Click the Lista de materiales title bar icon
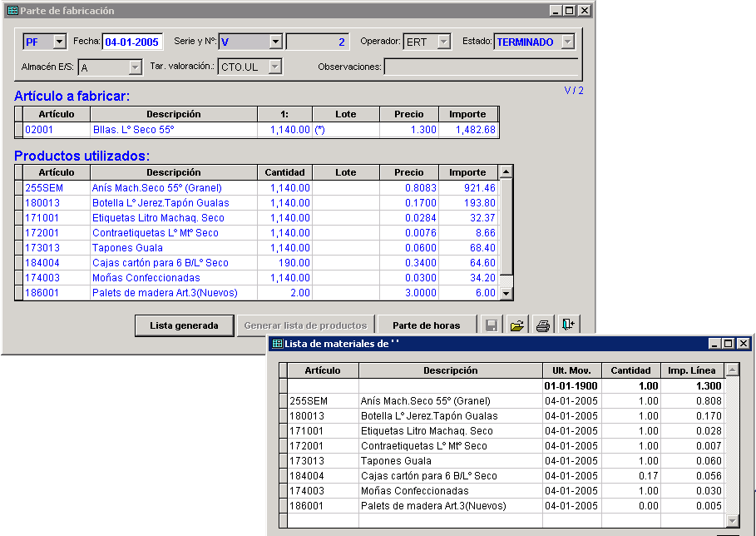Viewport: 756px width, 536px height. (x=277, y=344)
